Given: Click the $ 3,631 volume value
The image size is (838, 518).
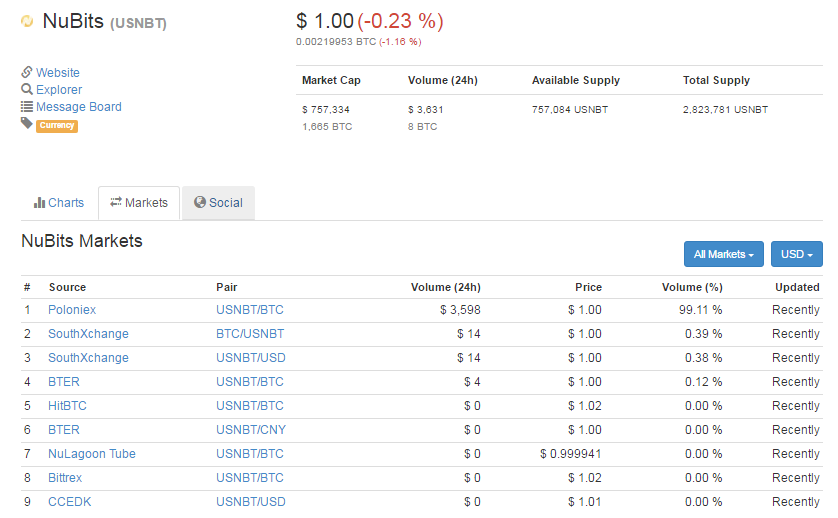Looking at the screenshot, I should click(426, 110).
